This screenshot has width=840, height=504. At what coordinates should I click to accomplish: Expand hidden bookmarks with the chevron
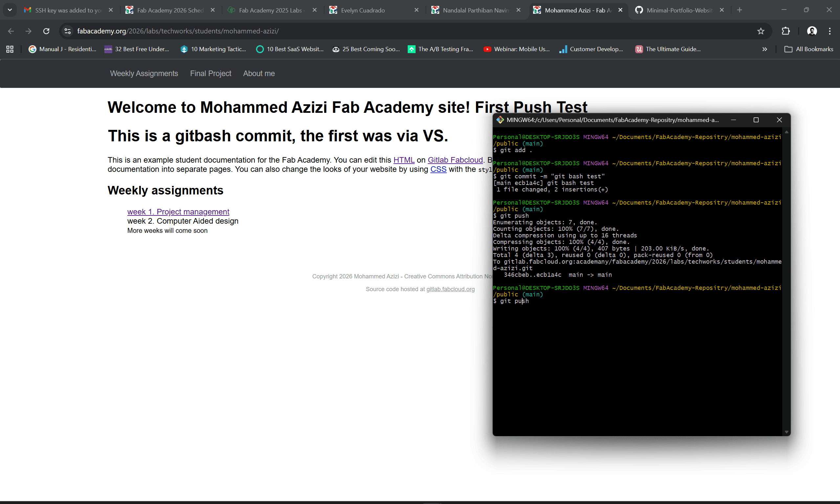[x=765, y=49]
